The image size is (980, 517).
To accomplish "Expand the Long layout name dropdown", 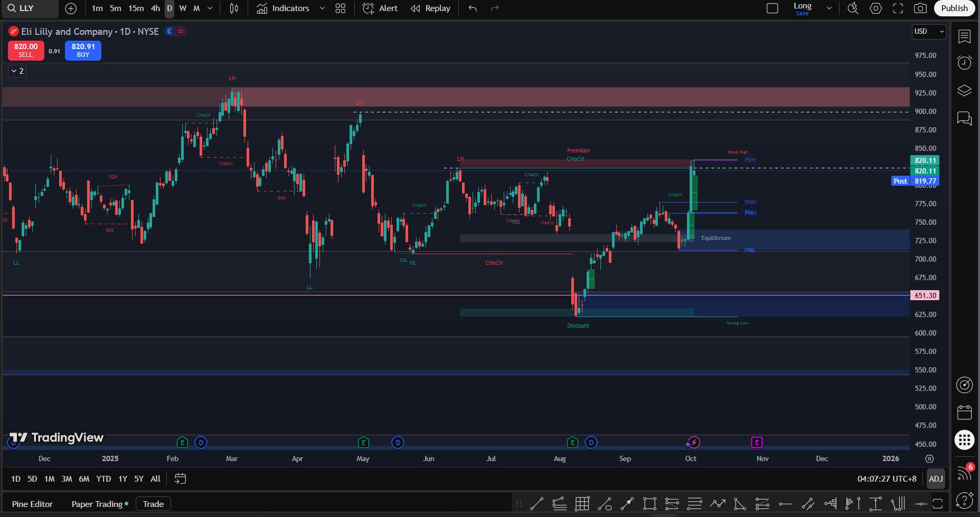I will click(x=829, y=8).
